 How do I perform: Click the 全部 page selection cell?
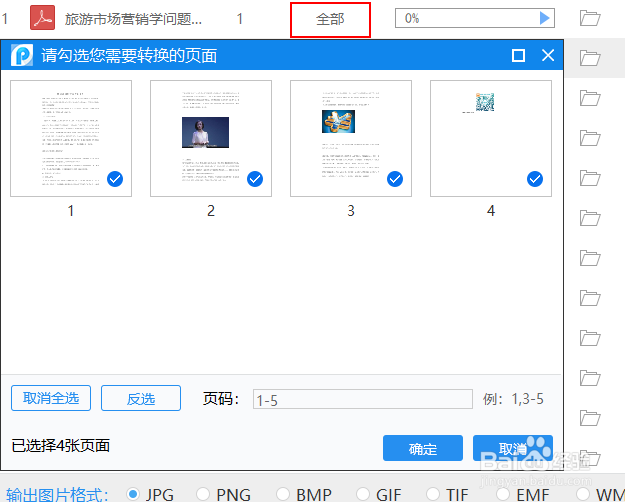coord(330,20)
